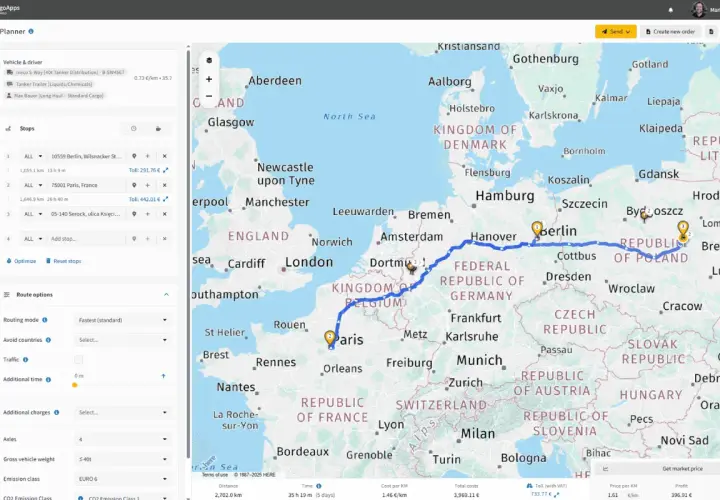Click the pin icon on the Serock stop row
The width and height of the screenshot is (720, 500).
[134, 214]
